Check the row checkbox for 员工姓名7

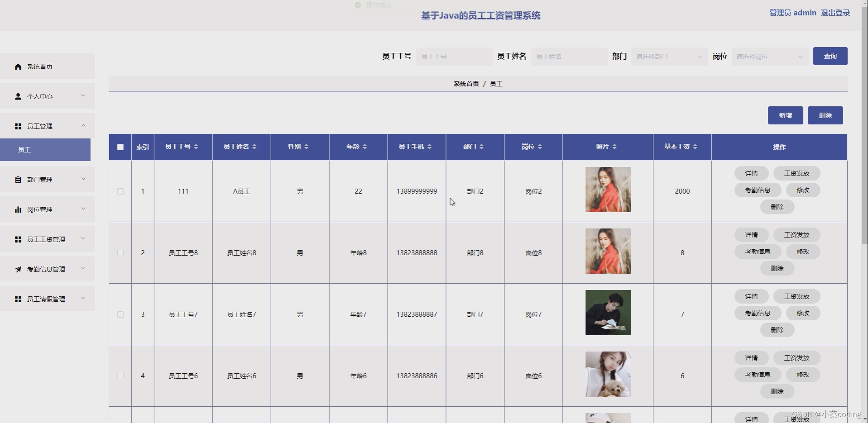click(120, 314)
